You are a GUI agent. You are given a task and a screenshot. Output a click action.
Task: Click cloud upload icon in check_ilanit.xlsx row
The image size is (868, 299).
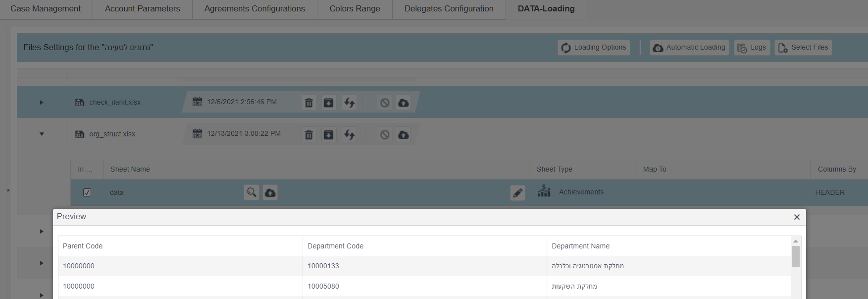(x=404, y=103)
